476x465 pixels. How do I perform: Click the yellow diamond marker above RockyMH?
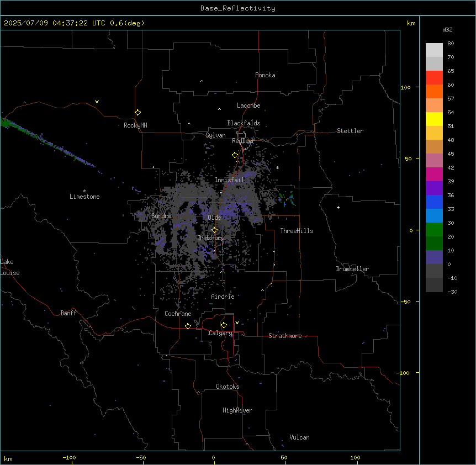137,113
